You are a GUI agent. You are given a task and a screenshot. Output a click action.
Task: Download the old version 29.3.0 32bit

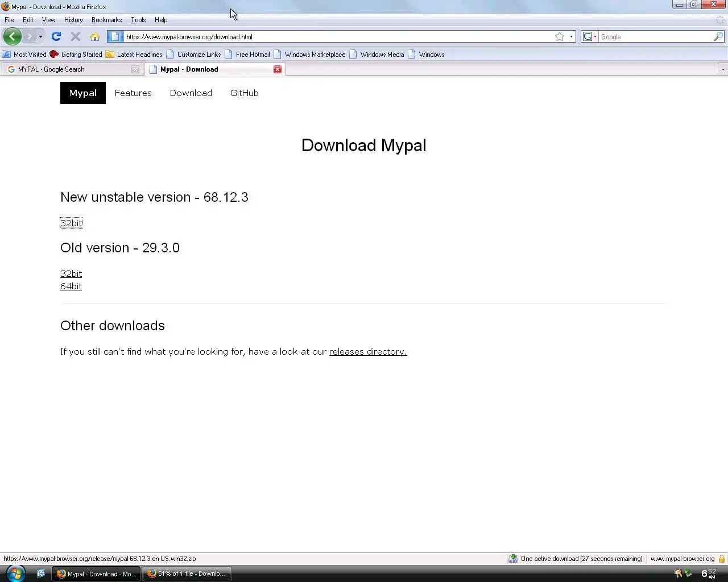(x=71, y=273)
